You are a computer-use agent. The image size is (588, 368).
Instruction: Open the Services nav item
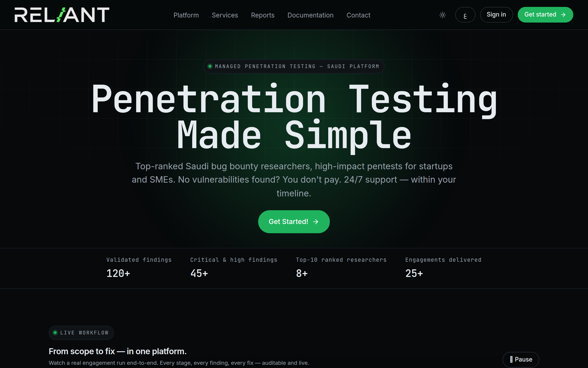[x=225, y=15]
